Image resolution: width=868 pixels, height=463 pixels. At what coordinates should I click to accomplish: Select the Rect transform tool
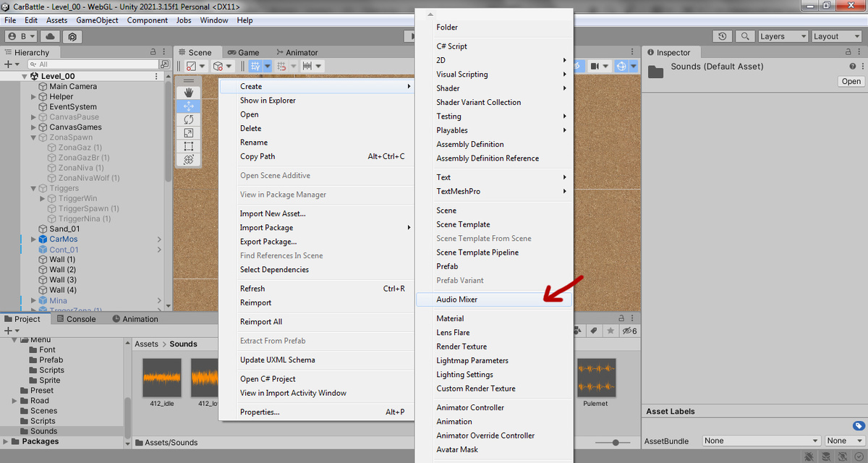[x=189, y=146]
